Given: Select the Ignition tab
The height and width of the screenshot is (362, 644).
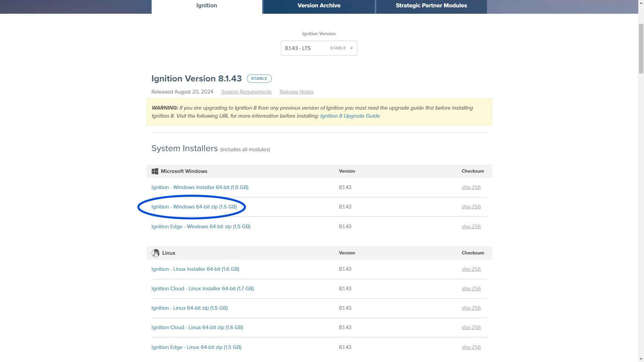Looking at the screenshot, I should click(207, 6).
